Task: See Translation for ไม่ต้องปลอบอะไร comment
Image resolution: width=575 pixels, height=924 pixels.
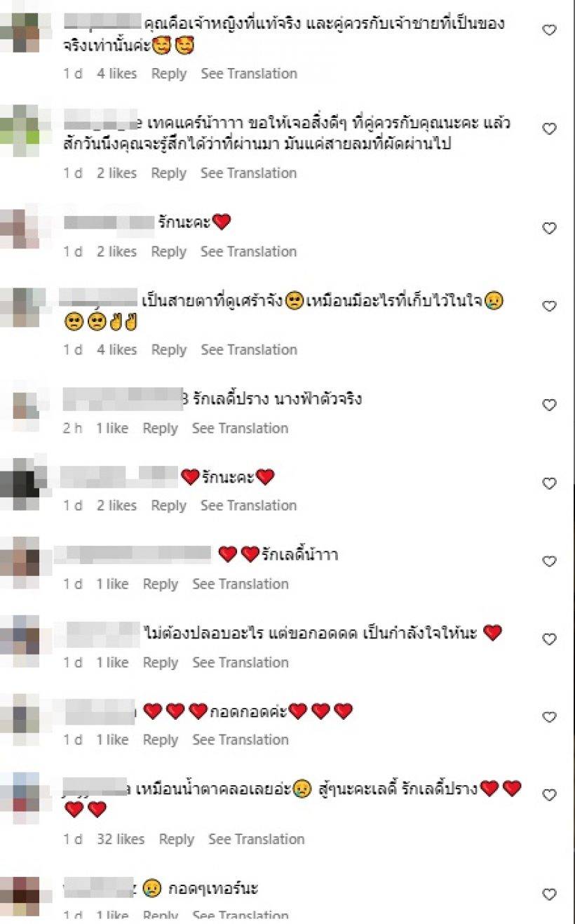Action: [241, 662]
